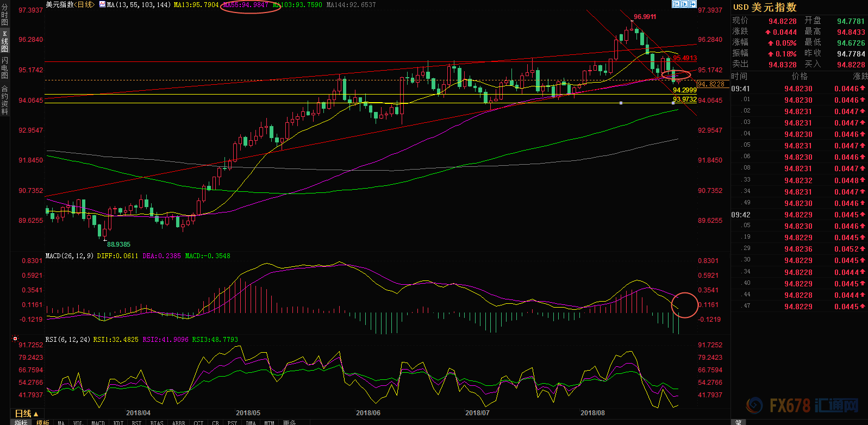Click the MA(13,55,103,144) parameters label
This screenshot has width=868, height=425.
point(139,4)
